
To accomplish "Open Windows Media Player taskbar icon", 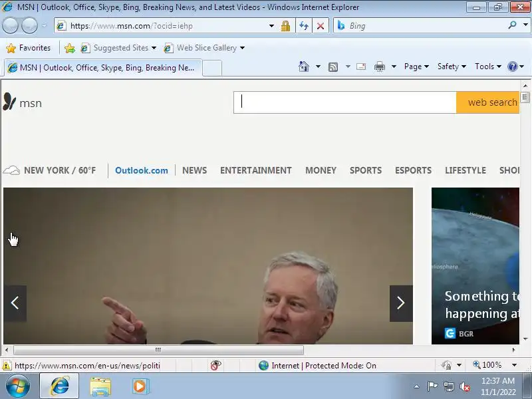I will pos(140,386).
